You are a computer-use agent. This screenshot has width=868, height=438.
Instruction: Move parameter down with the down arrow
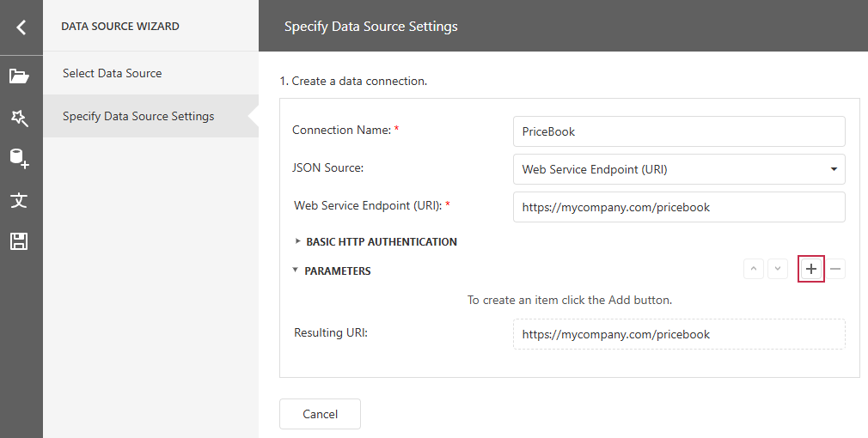pyautogui.click(x=778, y=269)
